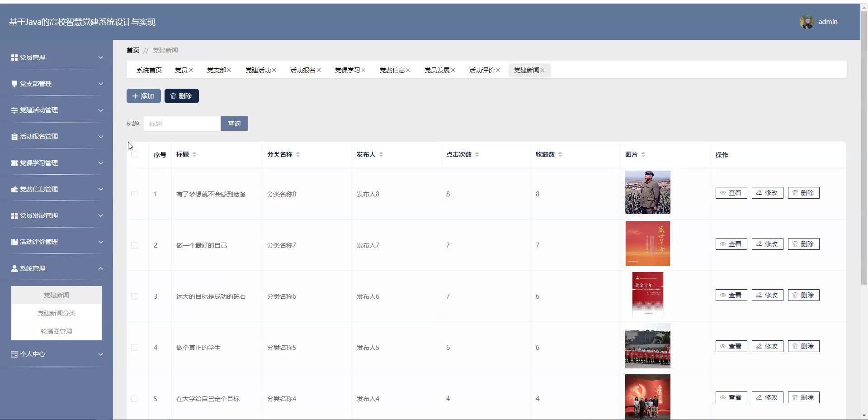This screenshot has width=868, height=420.
Task: Expand the 党建活动管理 menu chevron
Action: point(101,110)
